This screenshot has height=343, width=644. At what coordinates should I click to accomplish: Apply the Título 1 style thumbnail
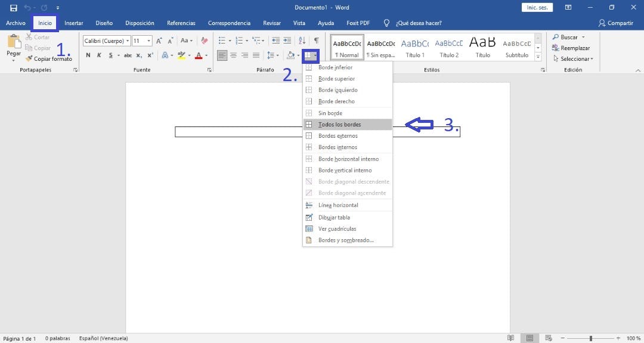(415, 47)
